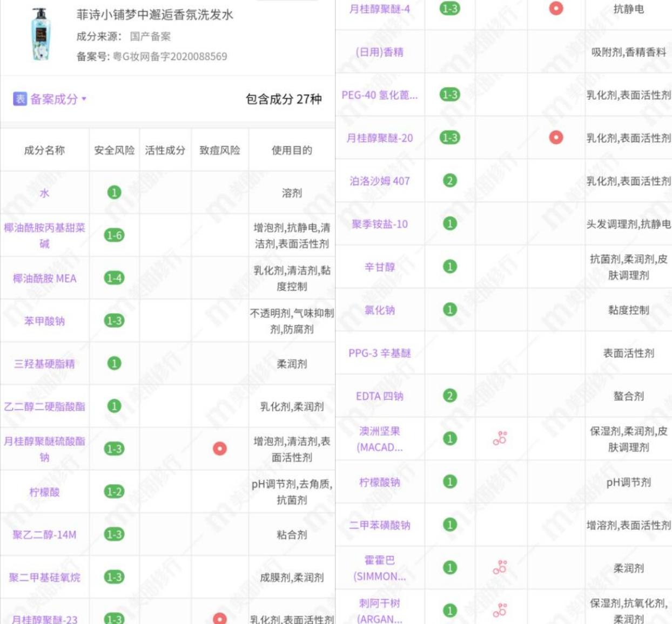672x624 pixels.
Task: Open the 聚季铵盐-10 ingredient page
Action: (x=380, y=225)
